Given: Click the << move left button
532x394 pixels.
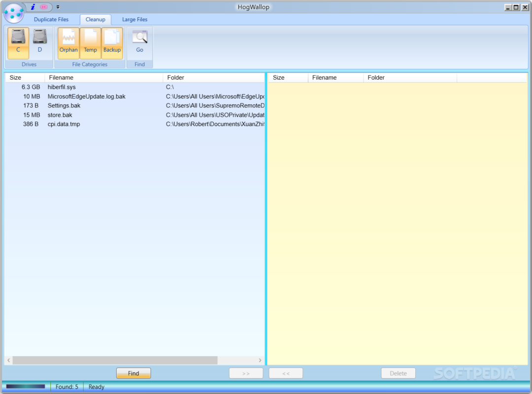Looking at the screenshot, I should 286,373.
